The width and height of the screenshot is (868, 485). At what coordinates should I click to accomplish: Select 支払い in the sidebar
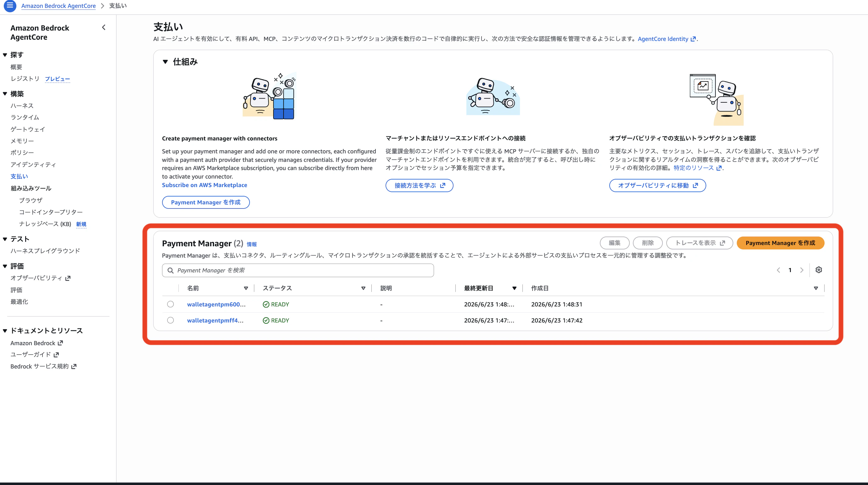19,176
